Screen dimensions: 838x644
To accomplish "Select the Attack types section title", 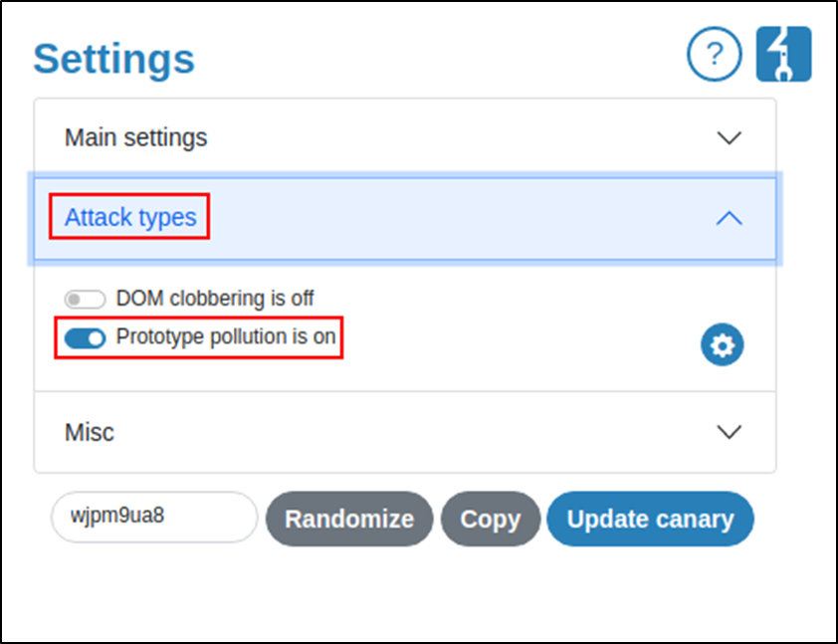I will click(x=130, y=217).
